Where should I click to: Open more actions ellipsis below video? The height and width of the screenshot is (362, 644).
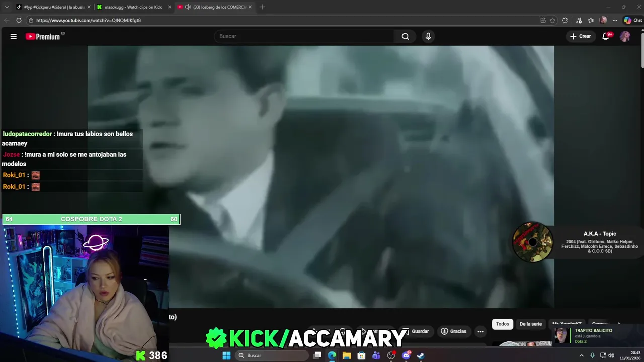(480, 331)
